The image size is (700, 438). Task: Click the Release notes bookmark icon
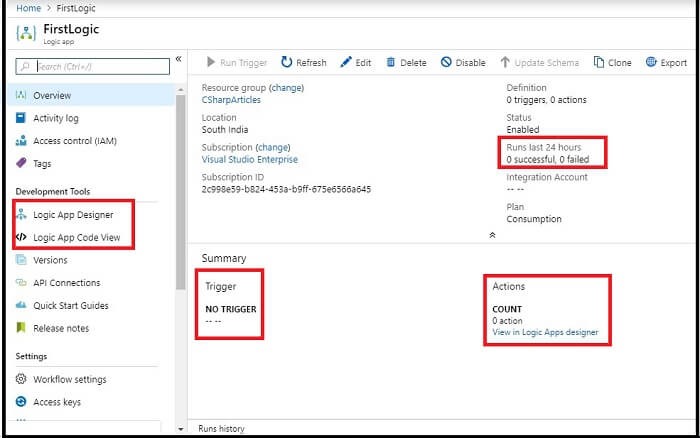(x=21, y=328)
